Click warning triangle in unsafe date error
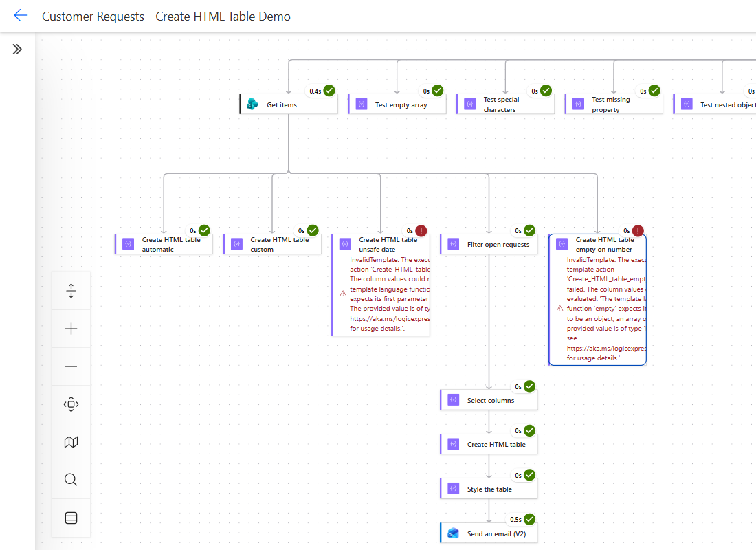The image size is (756, 550). click(x=343, y=294)
